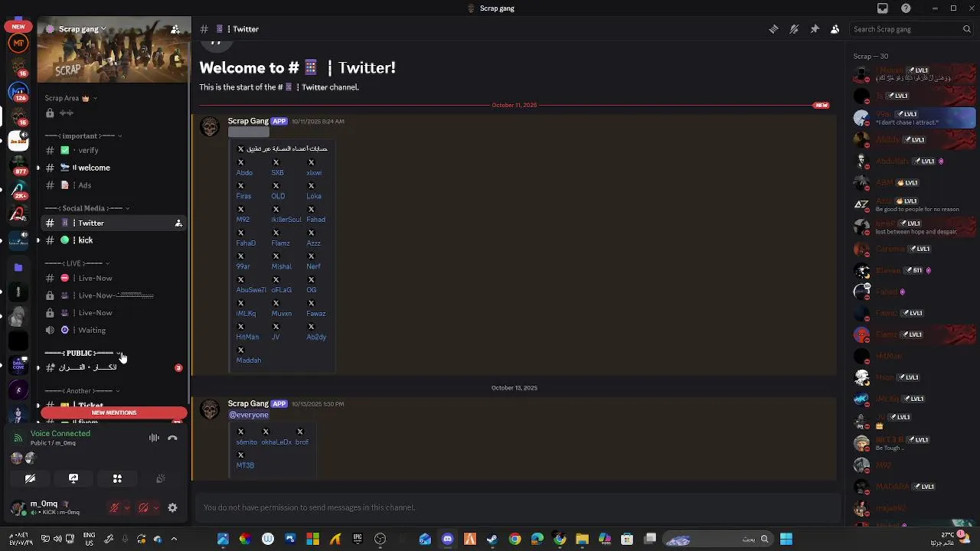This screenshot has height=551, width=980.
Task: Open the Abdo X profile link
Action: [x=244, y=173]
